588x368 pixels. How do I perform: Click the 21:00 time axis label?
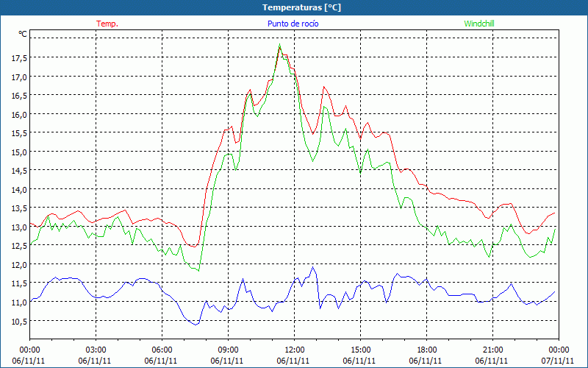pos(492,350)
